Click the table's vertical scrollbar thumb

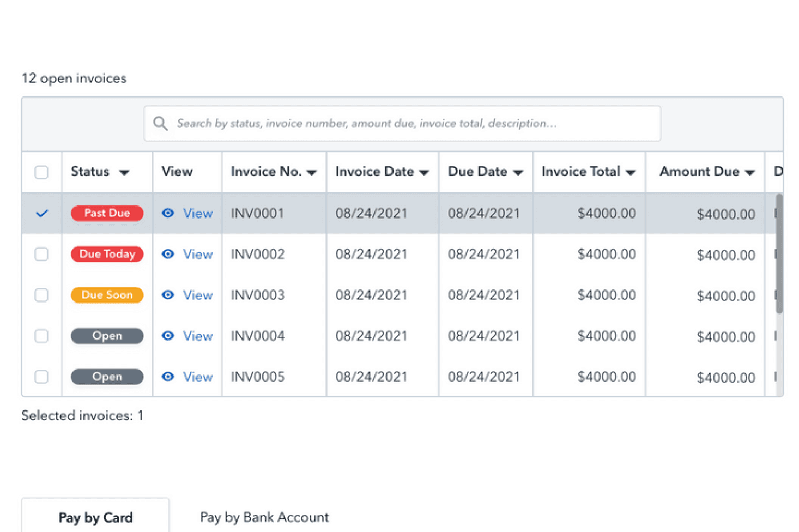coord(779,253)
